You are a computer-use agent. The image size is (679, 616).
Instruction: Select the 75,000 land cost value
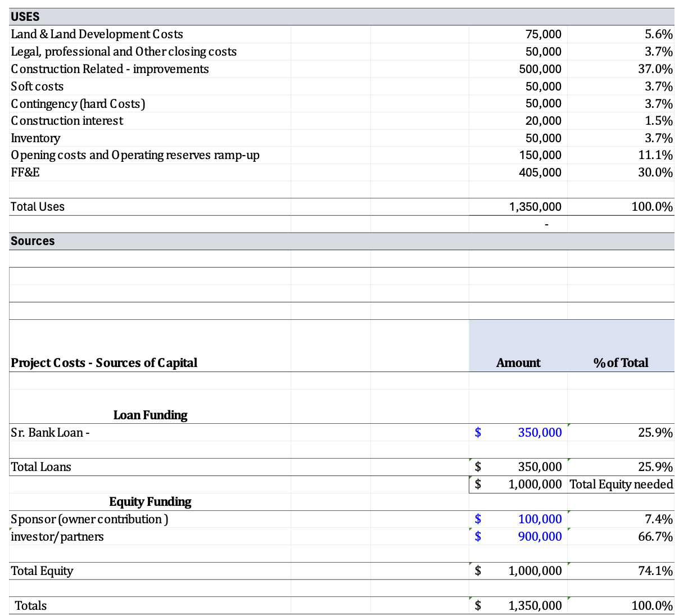543,34
